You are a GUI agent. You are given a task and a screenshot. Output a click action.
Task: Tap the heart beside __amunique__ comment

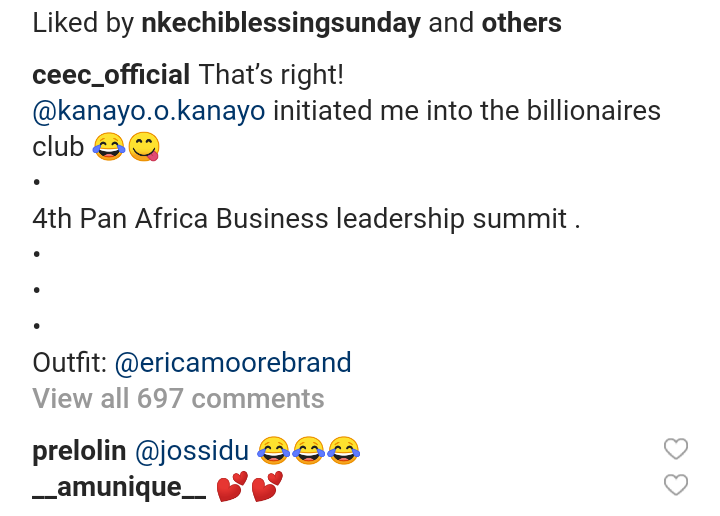tap(676, 486)
